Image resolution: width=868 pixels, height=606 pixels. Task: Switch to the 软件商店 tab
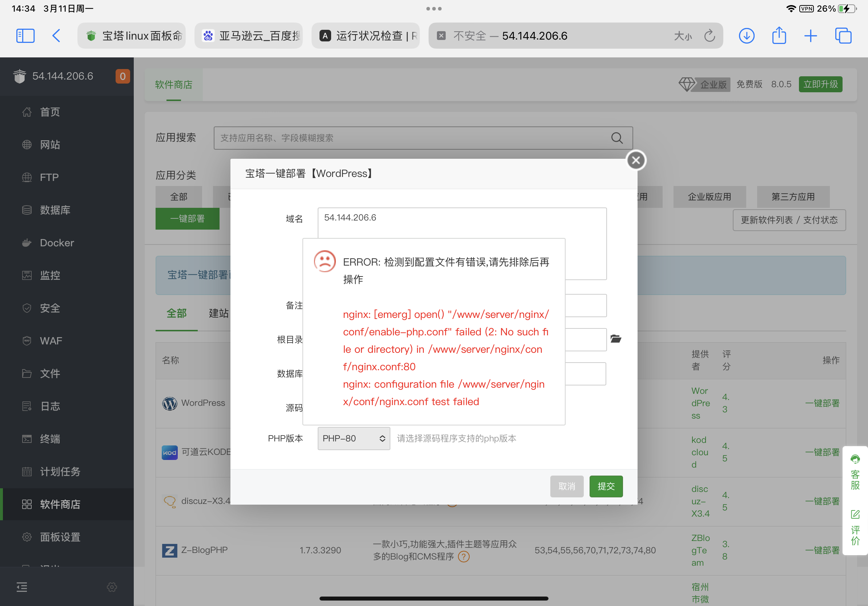coord(173,85)
